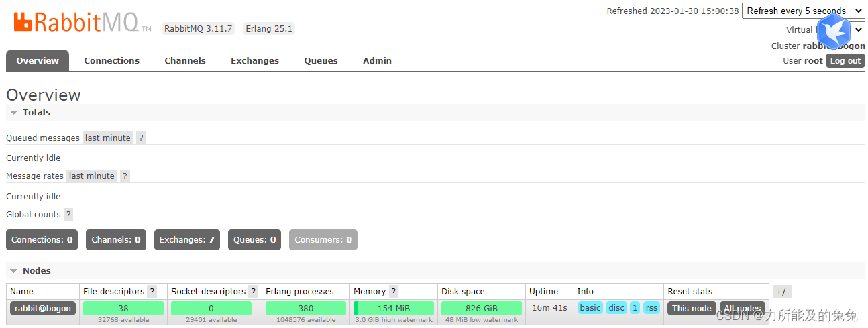Image resolution: width=868 pixels, height=328 pixels.
Task: Open help for Socket descriptors column
Action: [253, 291]
